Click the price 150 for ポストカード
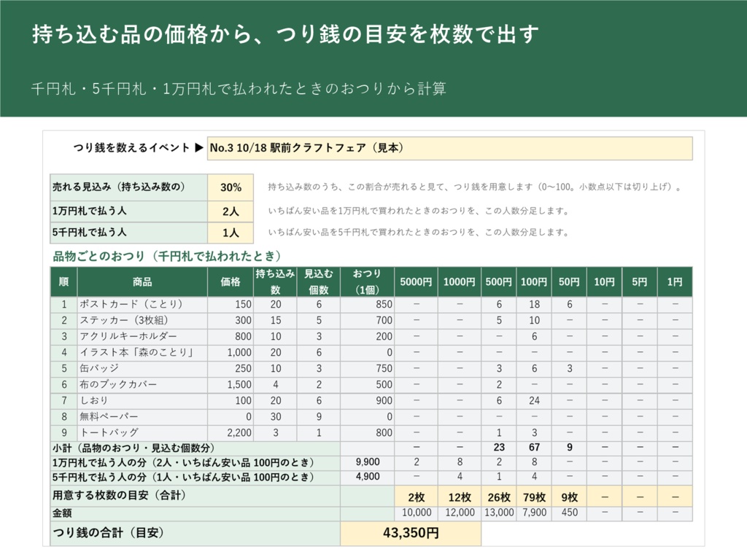Image resolution: width=747 pixels, height=560 pixels. 231,304
